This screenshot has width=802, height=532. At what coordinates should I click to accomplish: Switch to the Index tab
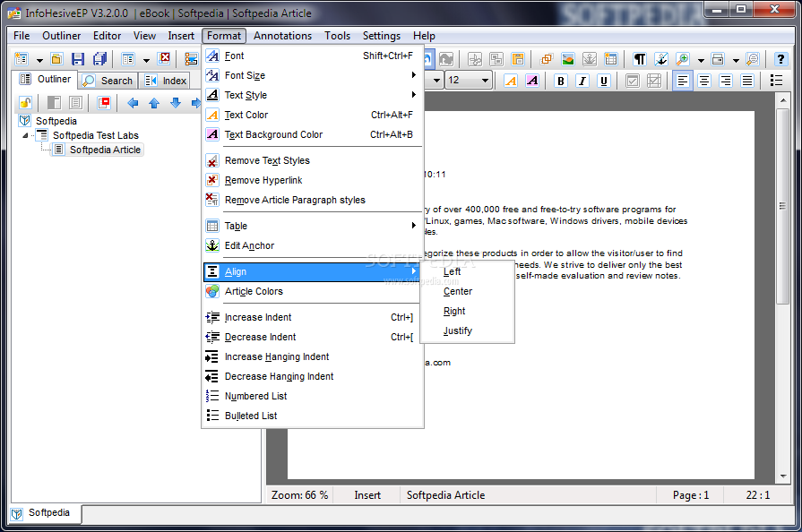click(x=165, y=81)
